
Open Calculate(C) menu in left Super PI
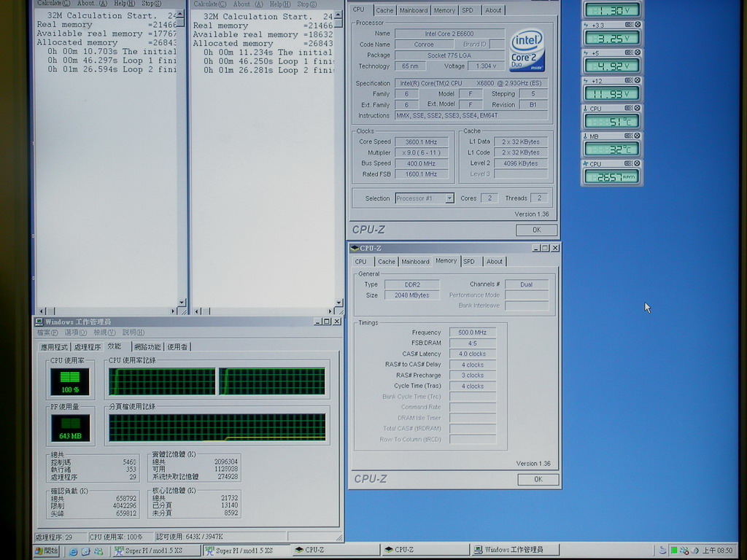tap(53, 4)
